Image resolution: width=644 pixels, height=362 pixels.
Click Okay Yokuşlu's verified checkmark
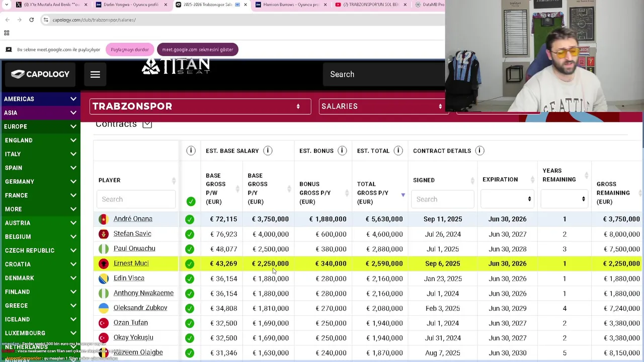pyautogui.click(x=190, y=338)
